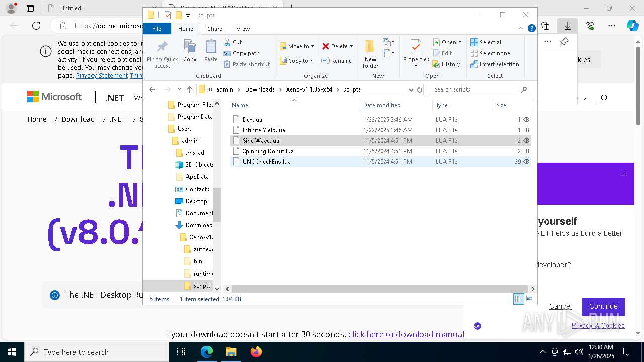Click Pin to Quick access icon
644x362 pixels.
(x=162, y=54)
